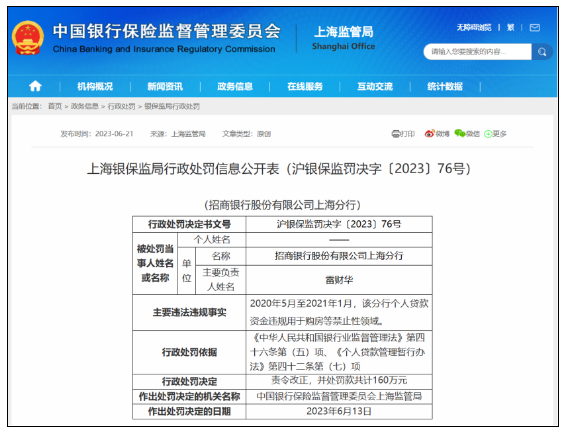The image size is (564, 433).
Task: Click the home icon in navigation bar
Action: click(35, 86)
